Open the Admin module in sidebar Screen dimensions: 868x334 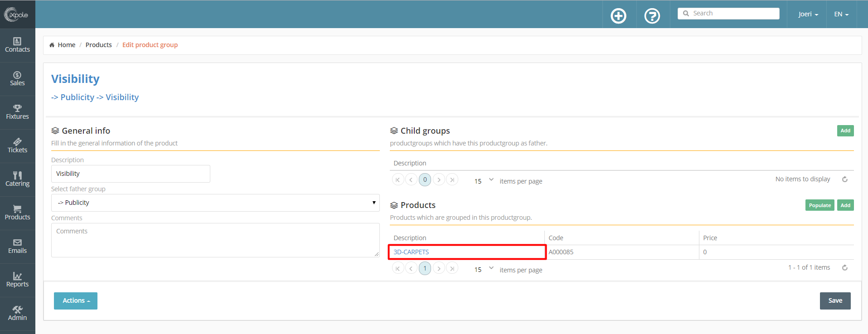coord(17,314)
